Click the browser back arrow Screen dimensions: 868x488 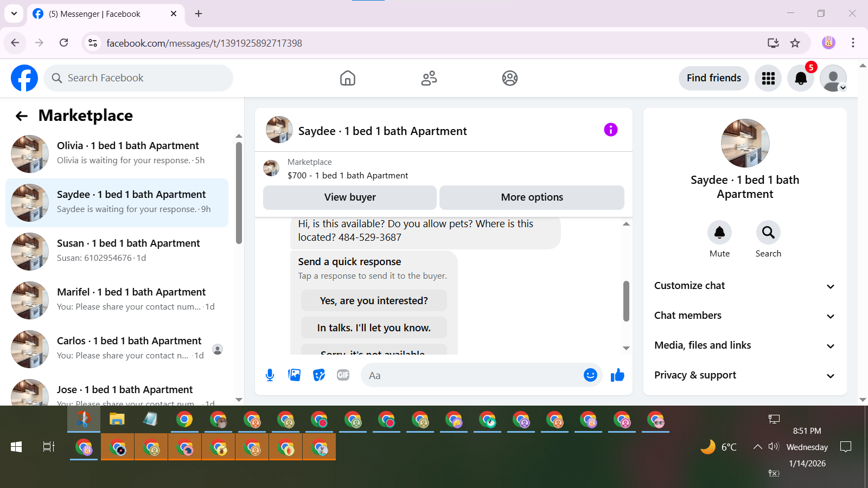15,43
